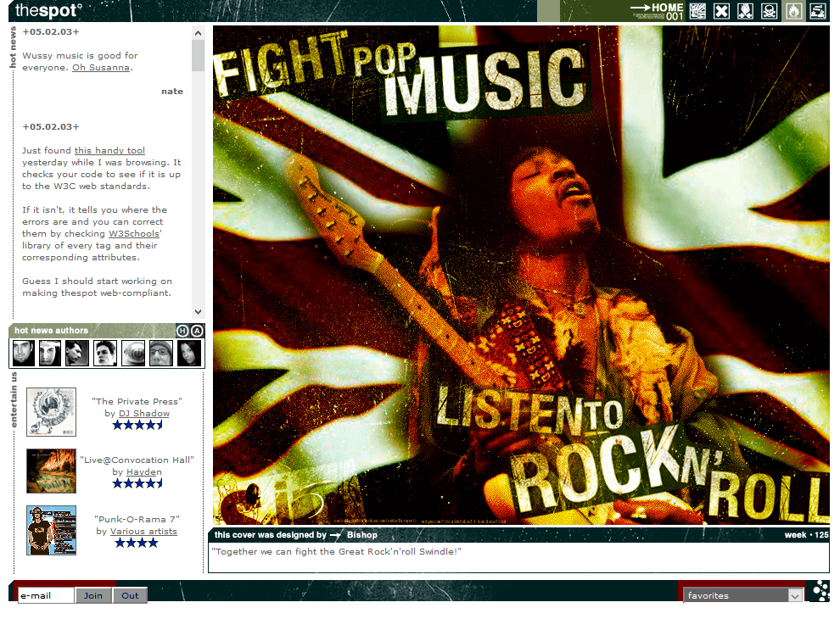The height and width of the screenshot is (619, 840).
Task: Click the highlighted flammable flame icon
Action: (x=793, y=11)
